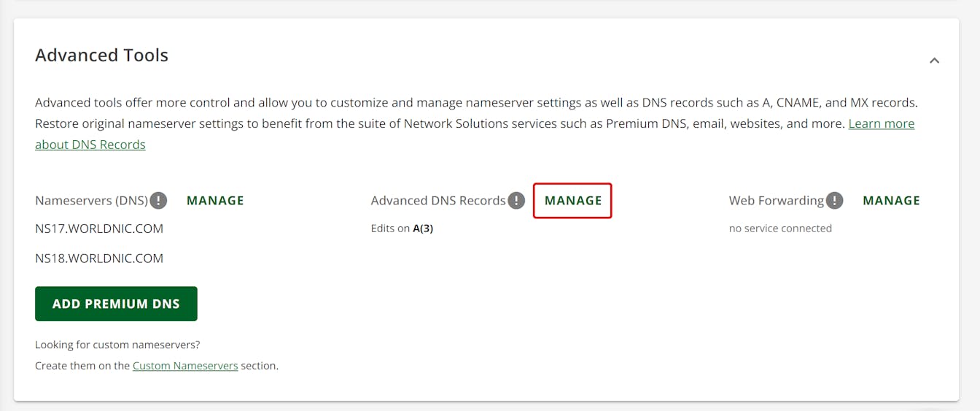Click the Advanced Tools heading
This screenshot has width=980, height=411.
[x=101, y=55]
